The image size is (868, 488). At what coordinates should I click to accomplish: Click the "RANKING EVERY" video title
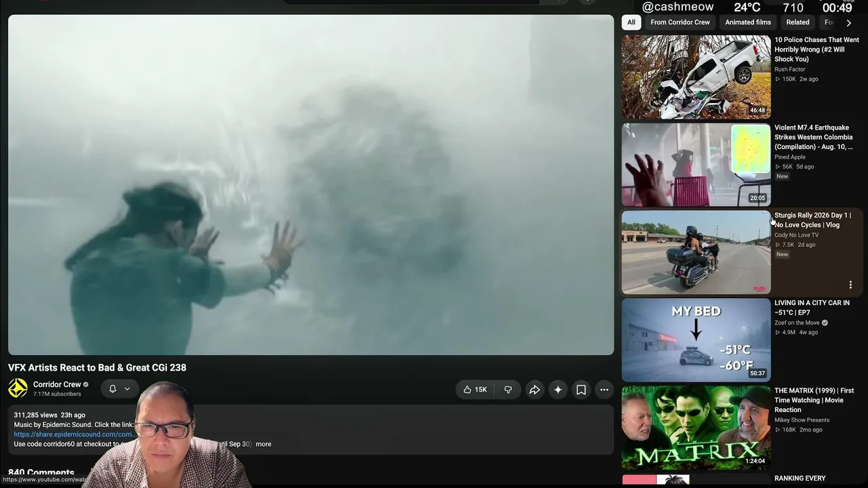(x=800, y=479)
